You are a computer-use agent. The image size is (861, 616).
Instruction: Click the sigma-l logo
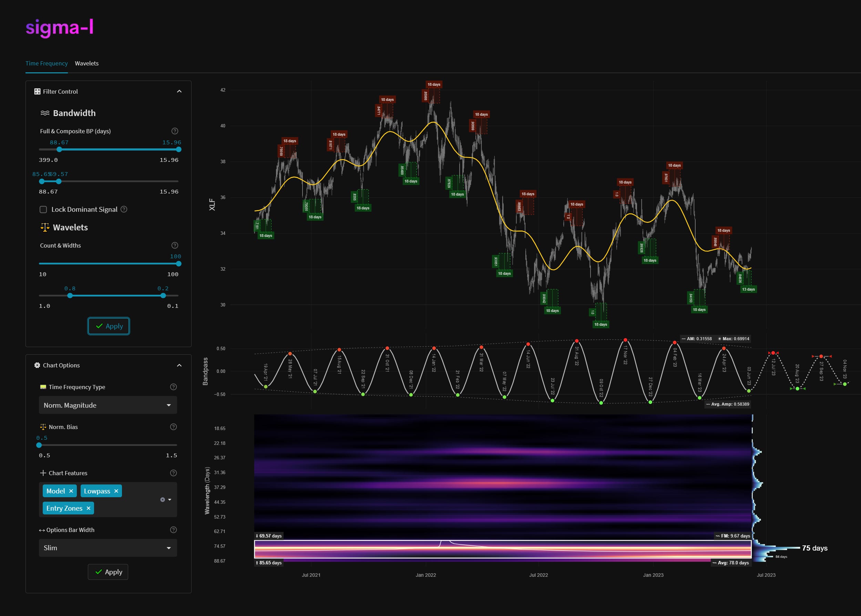tap(60, 28)
